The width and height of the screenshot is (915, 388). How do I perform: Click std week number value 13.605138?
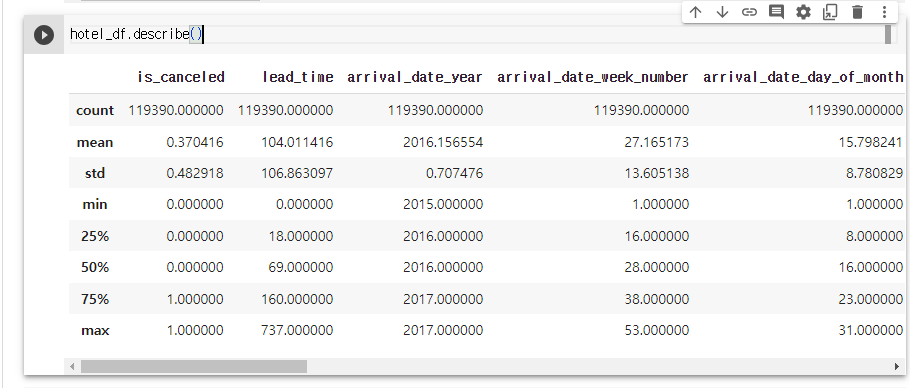656,173
